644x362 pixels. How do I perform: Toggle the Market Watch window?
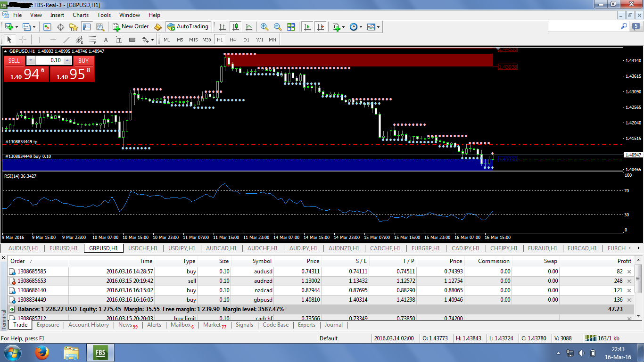pos(47,27)
